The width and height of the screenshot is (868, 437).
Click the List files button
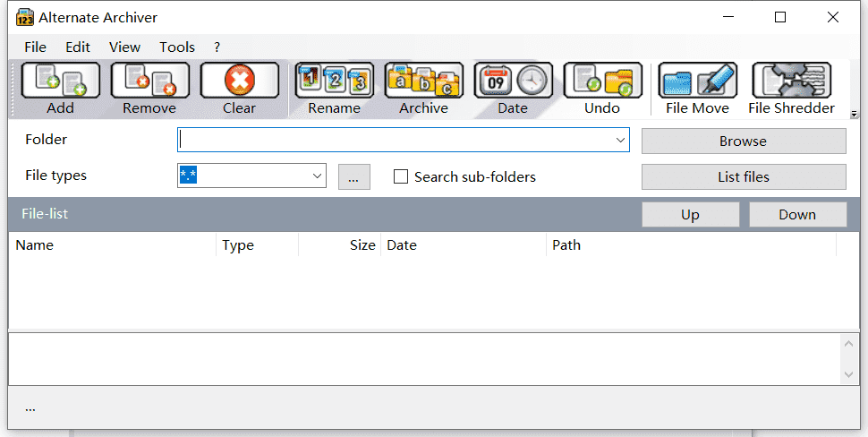(x=744, y=176)
